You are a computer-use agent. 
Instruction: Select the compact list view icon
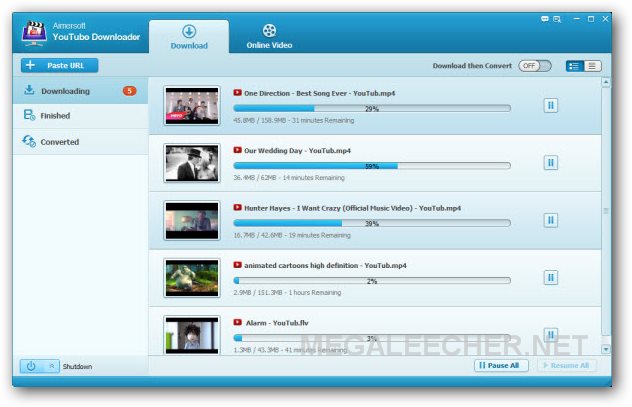(592, 66)
